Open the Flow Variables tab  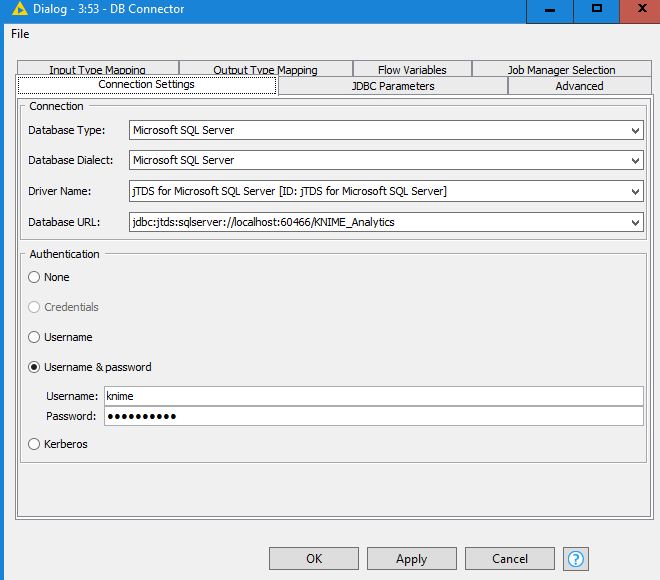click(412, 69)
